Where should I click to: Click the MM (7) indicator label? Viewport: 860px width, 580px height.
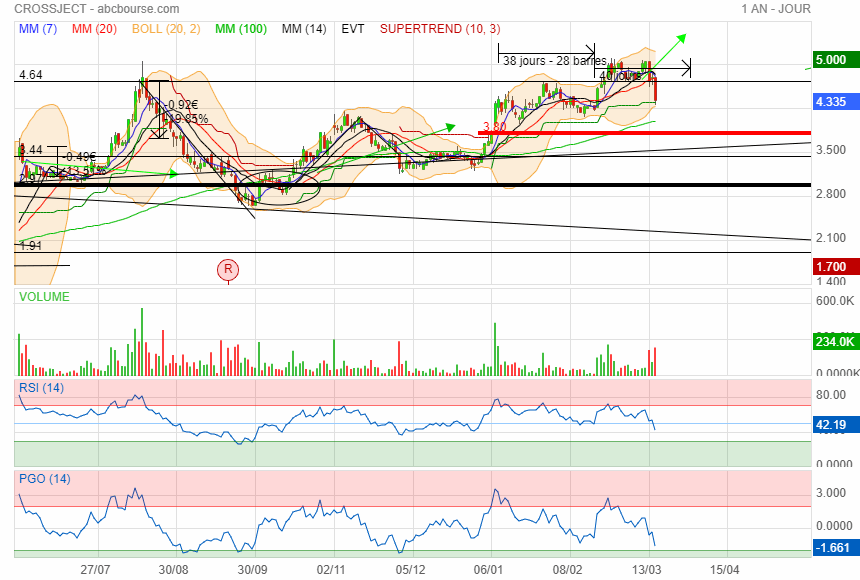(38, 29)
